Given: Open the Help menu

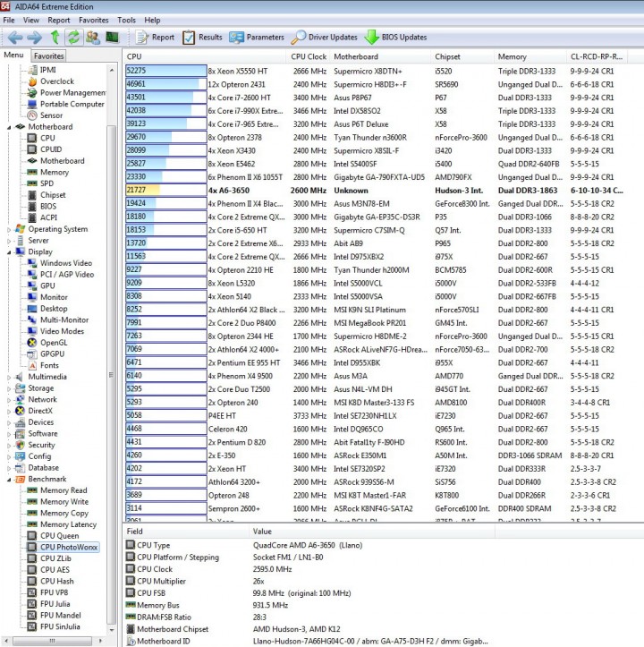Looking at the screenshot, I should [152, 21].
